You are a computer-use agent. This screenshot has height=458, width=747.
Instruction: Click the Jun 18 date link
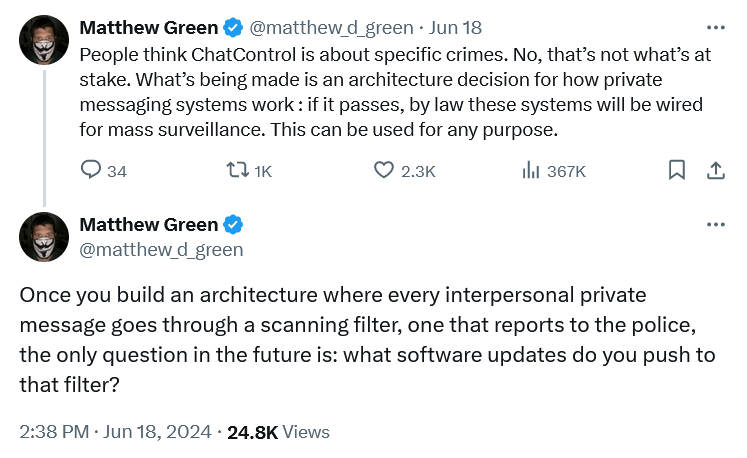click(456, 27)
